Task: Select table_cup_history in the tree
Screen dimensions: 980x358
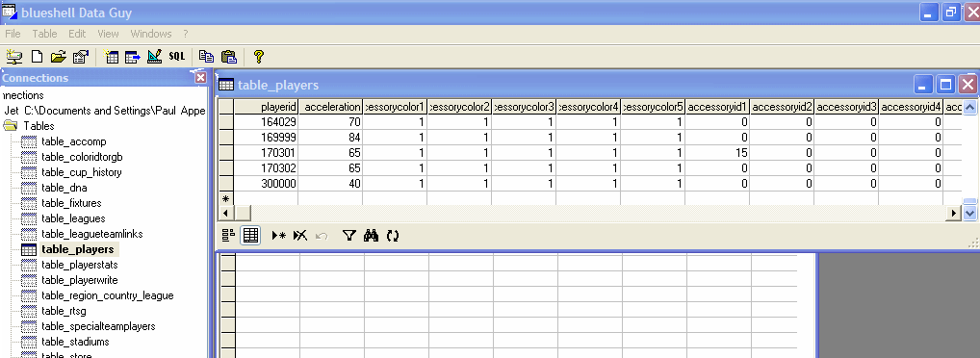Action: pos(81,172)
